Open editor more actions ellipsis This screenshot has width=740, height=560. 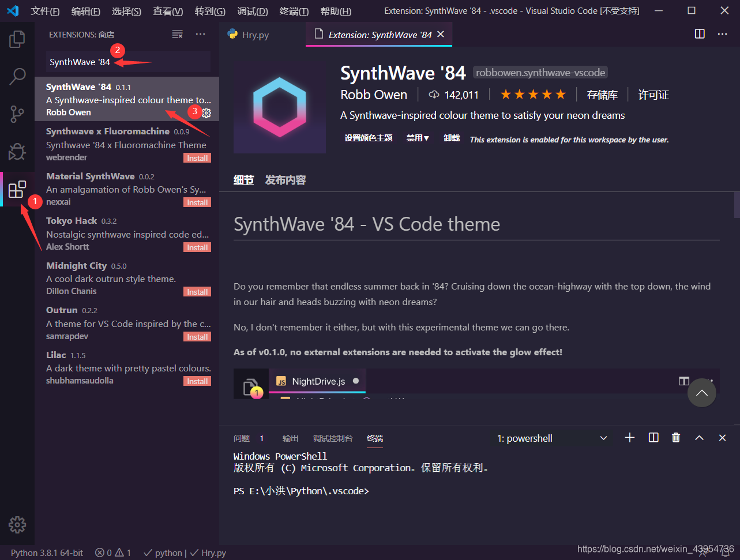pyautogui.click(x=722, y=34)
